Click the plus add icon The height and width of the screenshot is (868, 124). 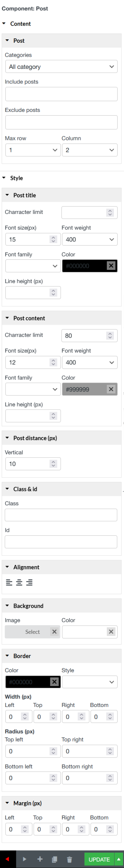tap(40, 859)
